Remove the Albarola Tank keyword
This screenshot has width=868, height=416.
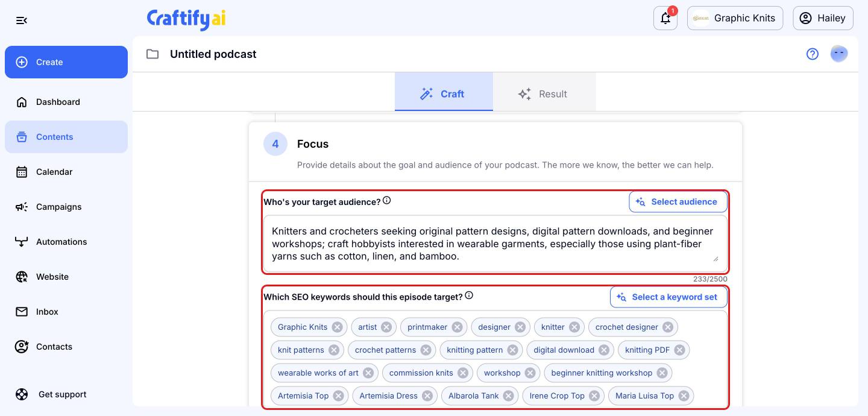point(509,396)
